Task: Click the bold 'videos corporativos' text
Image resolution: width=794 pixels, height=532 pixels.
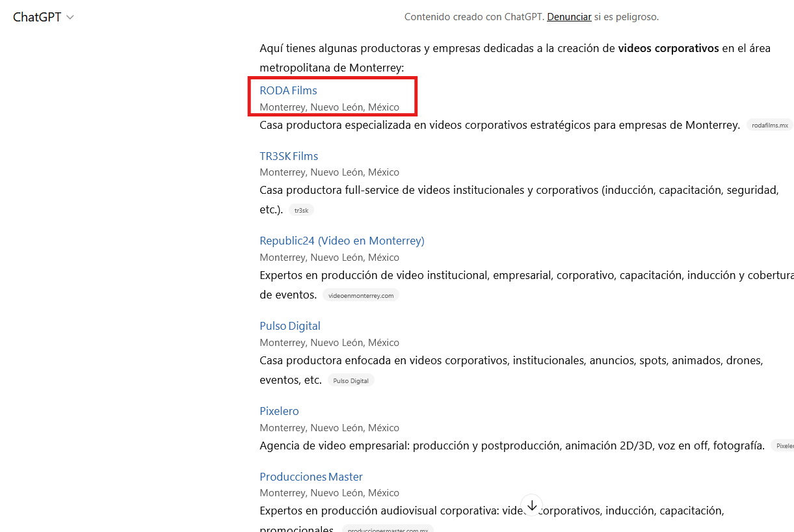Action: (x=668, y=48)
